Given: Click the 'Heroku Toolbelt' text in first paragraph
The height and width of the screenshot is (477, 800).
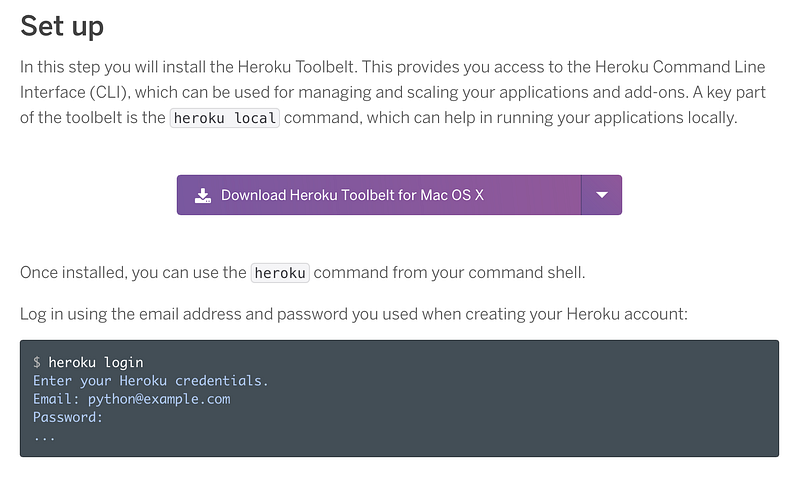Looking at the screenshot, I should click(x=296, y=67).
